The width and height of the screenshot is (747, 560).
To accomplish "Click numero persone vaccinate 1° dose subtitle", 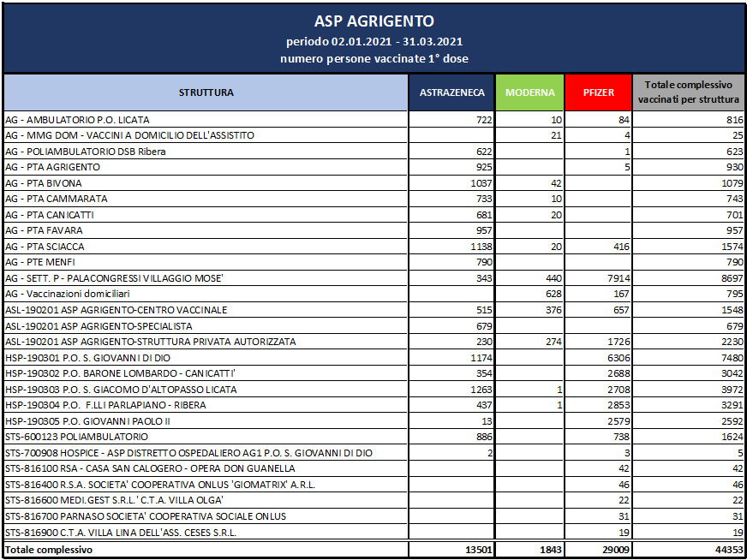I will pyautogui.click(x=374, y=59).
